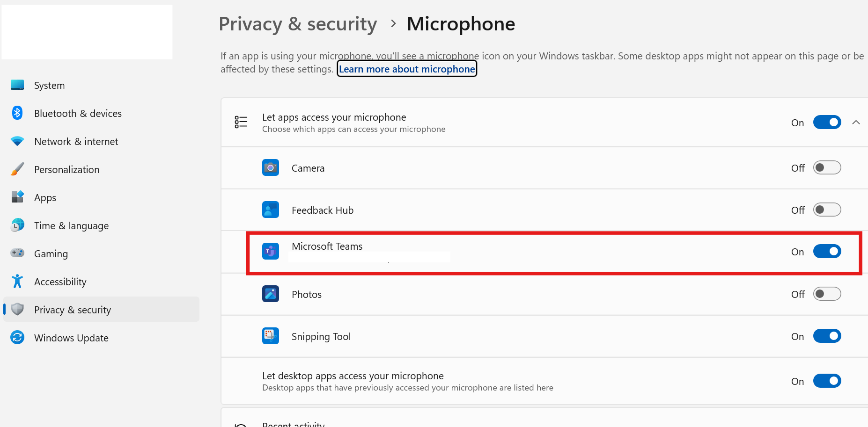Open the Gaming settings category

pyautogui.click(x=51, y=254)
